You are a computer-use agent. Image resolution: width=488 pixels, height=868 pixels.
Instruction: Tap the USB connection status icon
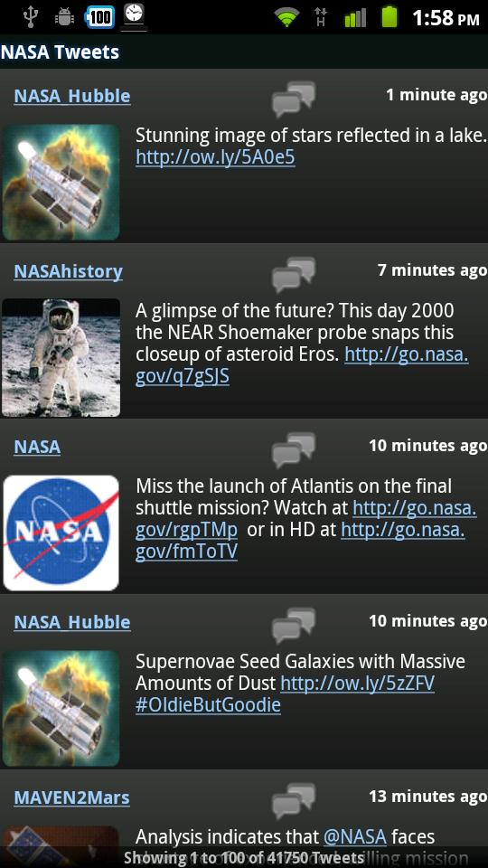pyautogui.click(x=31, y=16)
